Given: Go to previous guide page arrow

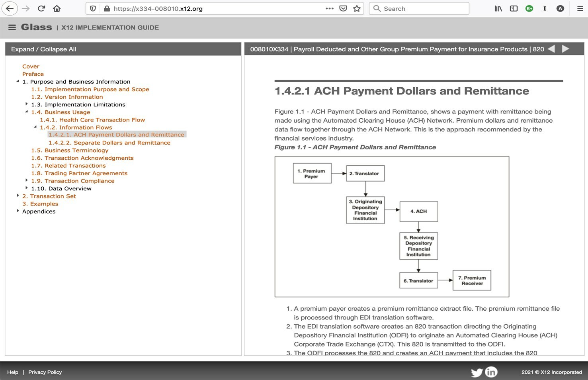Looking at the screenshot, I should 551,49.
